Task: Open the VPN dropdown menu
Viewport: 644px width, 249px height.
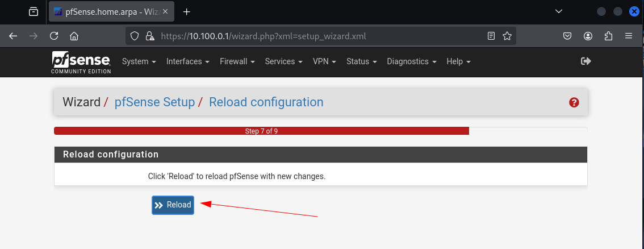Action: point(324,61)
